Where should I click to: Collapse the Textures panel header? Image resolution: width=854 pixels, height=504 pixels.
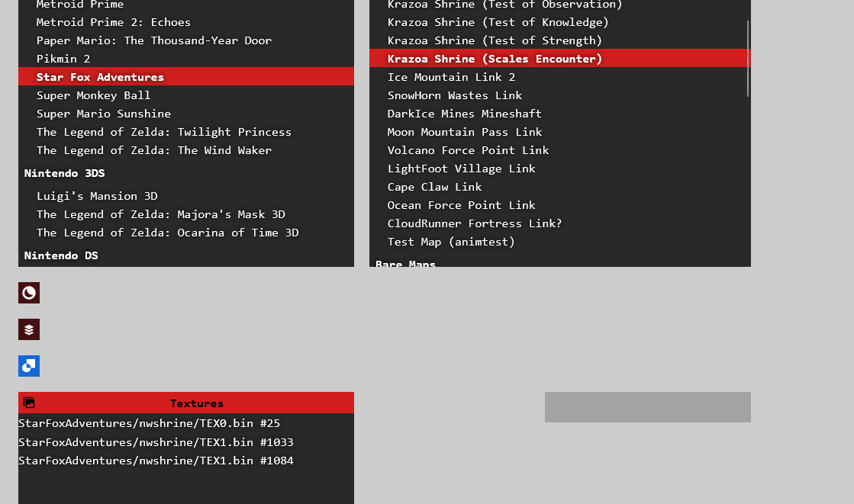(186, 403)
